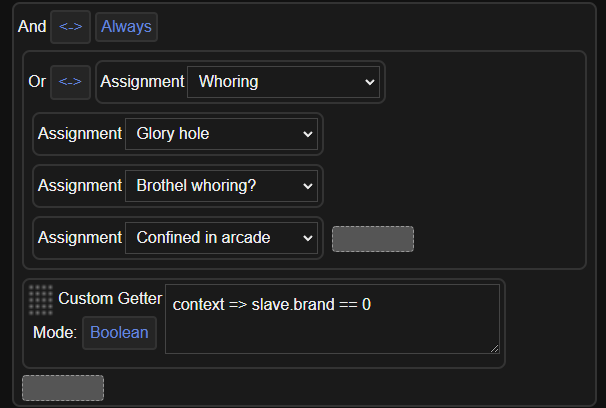Image resolution: width=606 pixels, height=408 pixels.
Task: Open the Whoring assignment dropdown
Action: (284, 82)
